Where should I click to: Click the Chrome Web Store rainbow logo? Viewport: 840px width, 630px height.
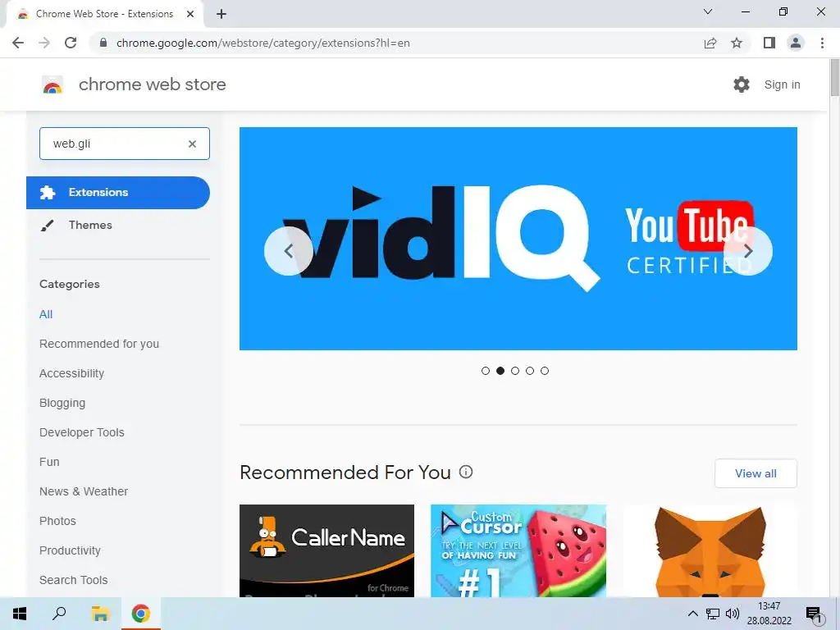[x=52, y=84]
